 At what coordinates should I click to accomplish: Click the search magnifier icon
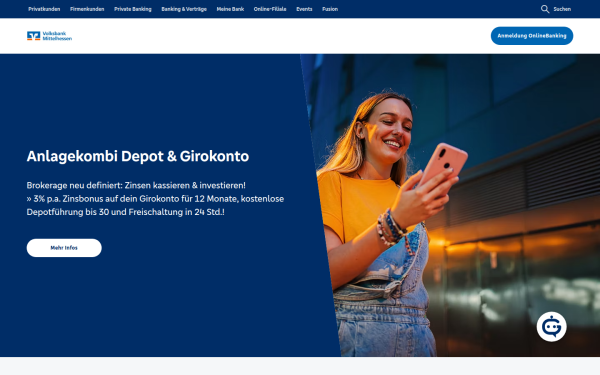[x=545, y=9]
